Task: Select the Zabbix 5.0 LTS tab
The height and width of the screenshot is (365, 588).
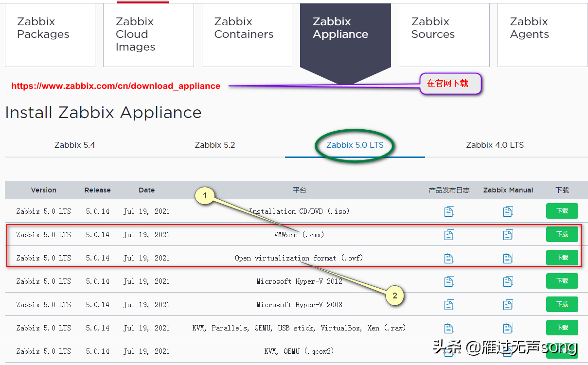Action: click(355, 145)
